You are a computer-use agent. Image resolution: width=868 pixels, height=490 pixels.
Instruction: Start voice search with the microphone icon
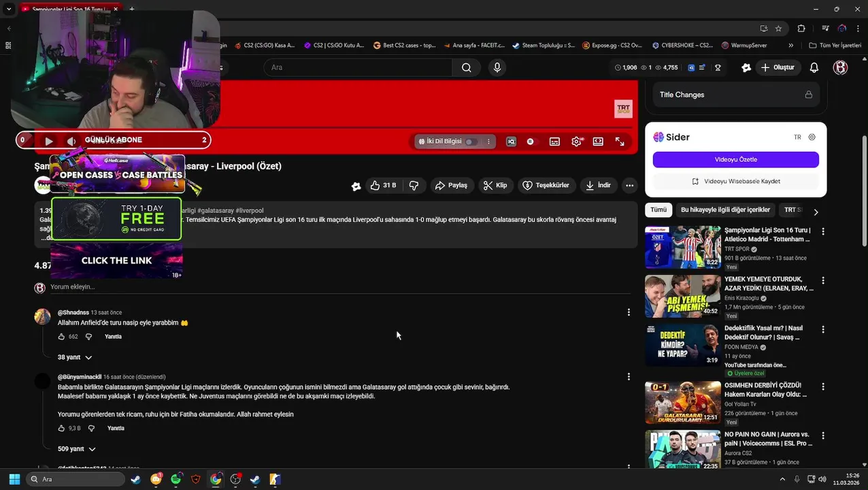pyautogui.click(x=497, y=67)
